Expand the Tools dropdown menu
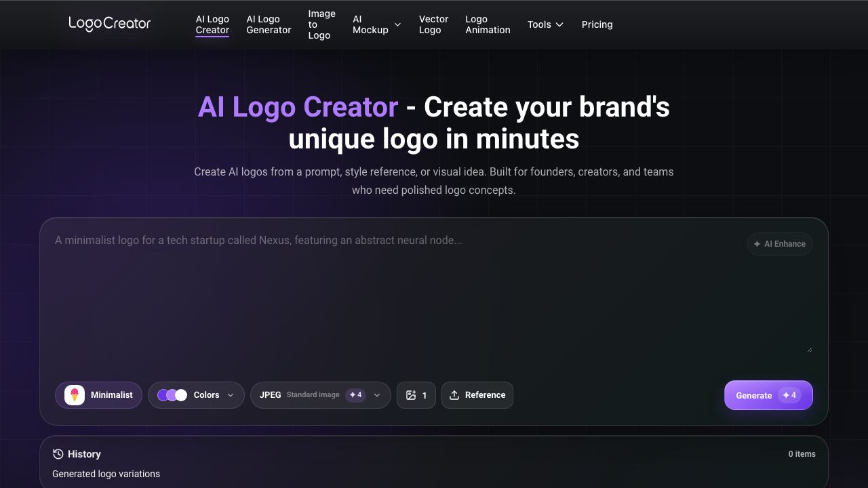 545,24
